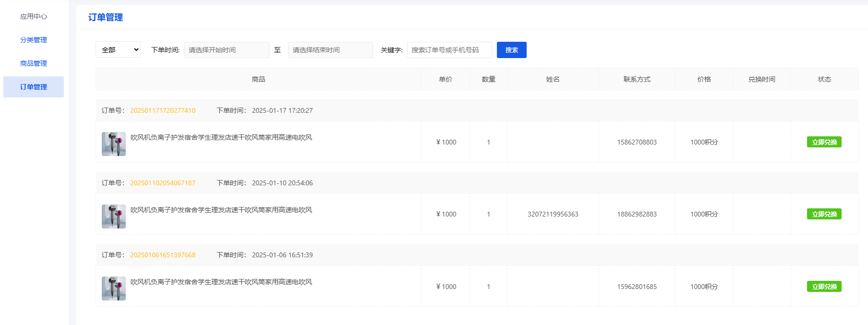The height and width of the screenshot is (325, 868).
Task: Focus the 搜索订单号或手机号码 keyword search box
Action: pyautogui.click(x=449, y=50)
